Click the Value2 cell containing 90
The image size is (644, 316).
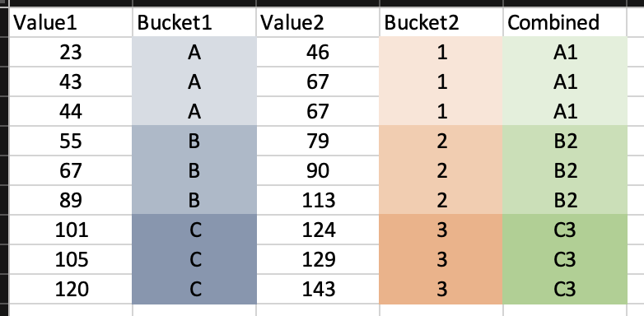click(x=318, y=170)
